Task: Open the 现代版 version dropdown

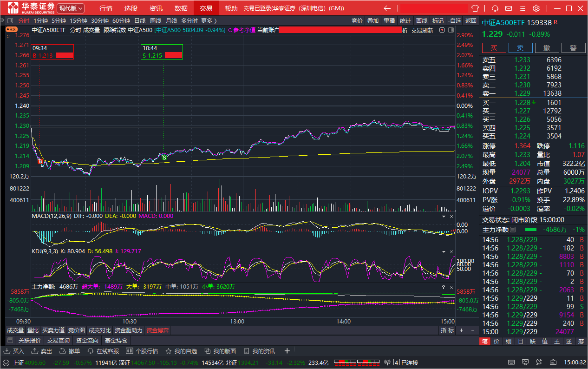Action: tap(71, 8)
